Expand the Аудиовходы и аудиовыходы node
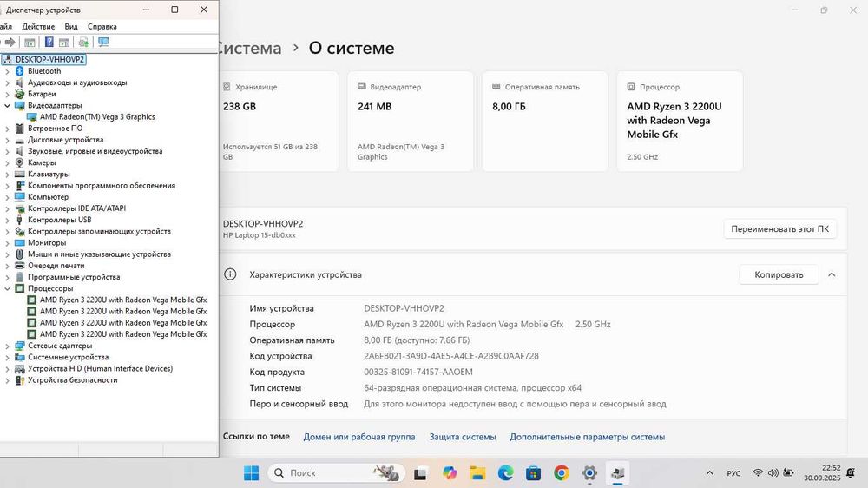This screenshot has height=488, width=868. [7, 82]
